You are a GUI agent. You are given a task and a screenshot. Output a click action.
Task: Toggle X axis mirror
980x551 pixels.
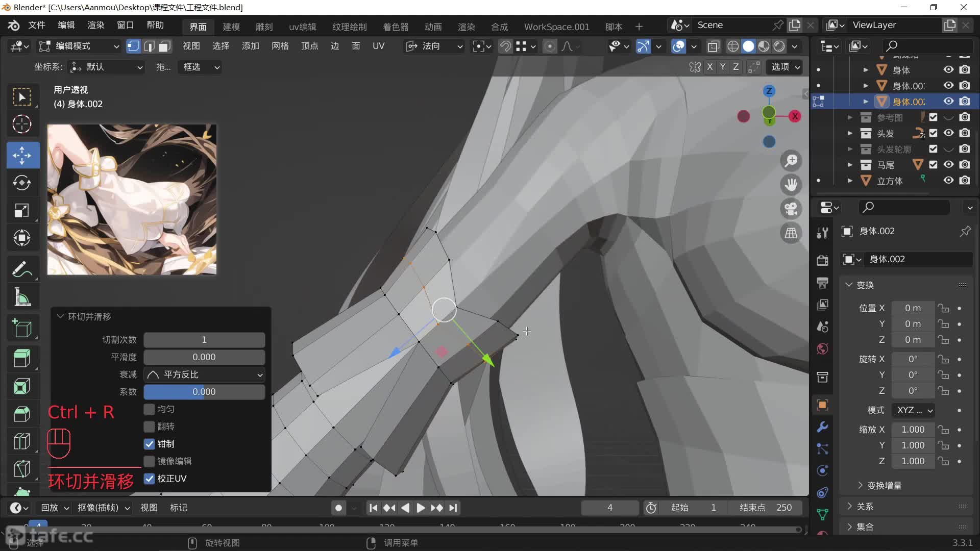tap(709, 67)
